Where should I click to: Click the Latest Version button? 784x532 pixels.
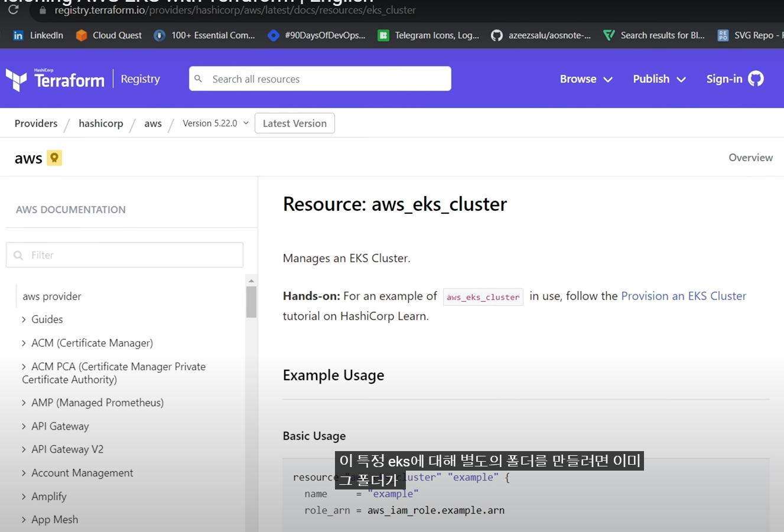point(294,123)
